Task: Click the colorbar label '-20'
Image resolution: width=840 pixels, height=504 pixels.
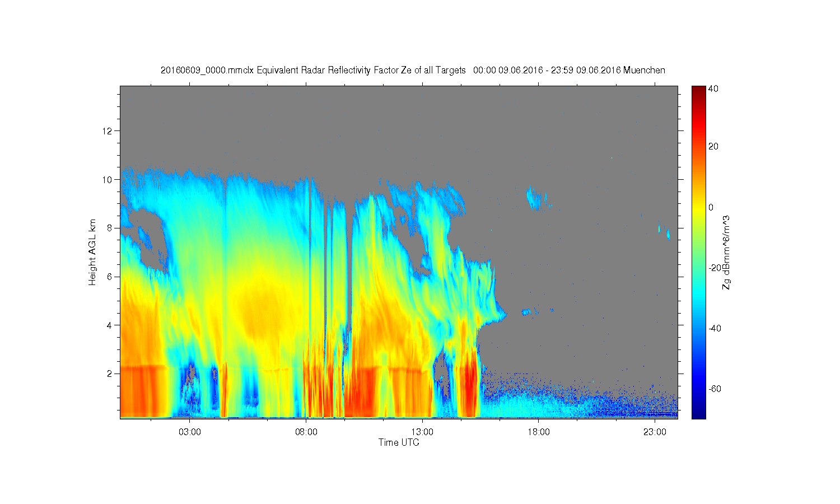Action: [714, 268]
